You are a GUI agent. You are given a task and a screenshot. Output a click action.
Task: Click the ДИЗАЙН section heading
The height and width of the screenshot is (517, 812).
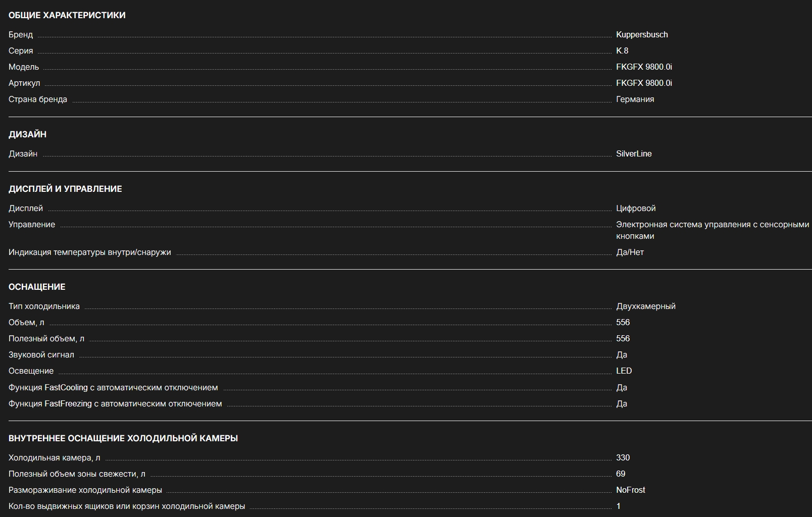27,134
